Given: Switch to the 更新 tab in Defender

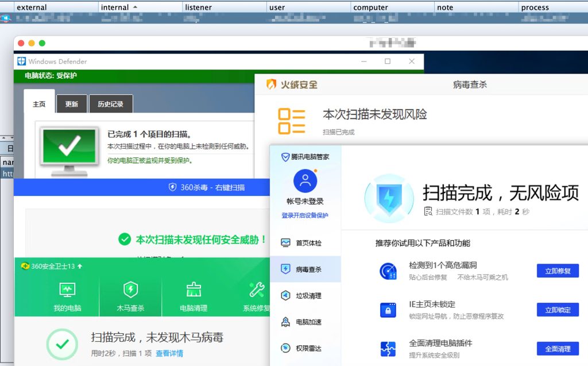Looking at the screenshot, I should [72, 104].
